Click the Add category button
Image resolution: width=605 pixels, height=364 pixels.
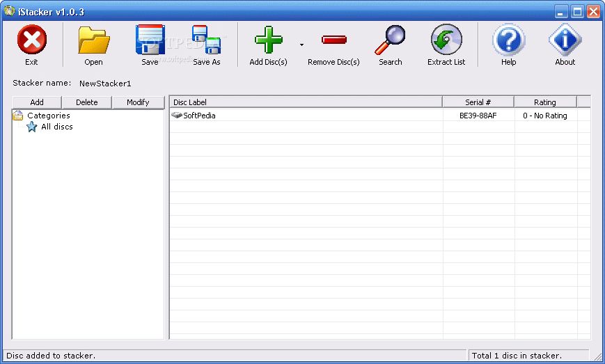[37, 102]
